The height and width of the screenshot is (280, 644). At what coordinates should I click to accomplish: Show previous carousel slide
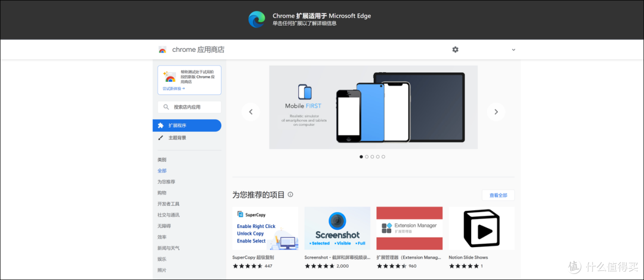tap(250, 112)
